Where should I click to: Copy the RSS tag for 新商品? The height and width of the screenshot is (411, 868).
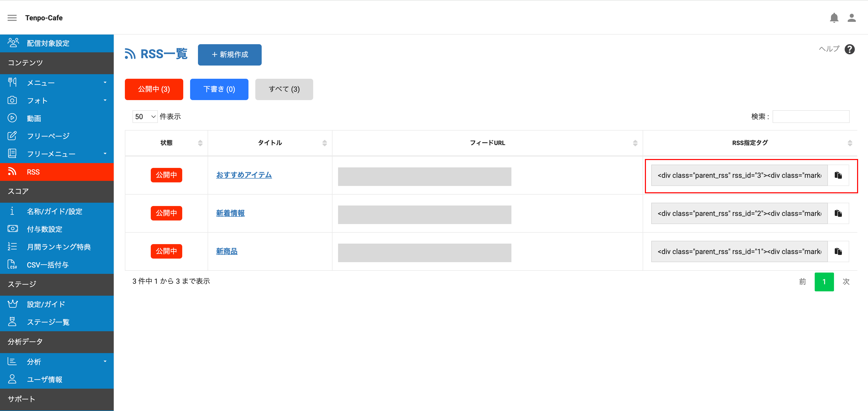(x=838, y=251)
